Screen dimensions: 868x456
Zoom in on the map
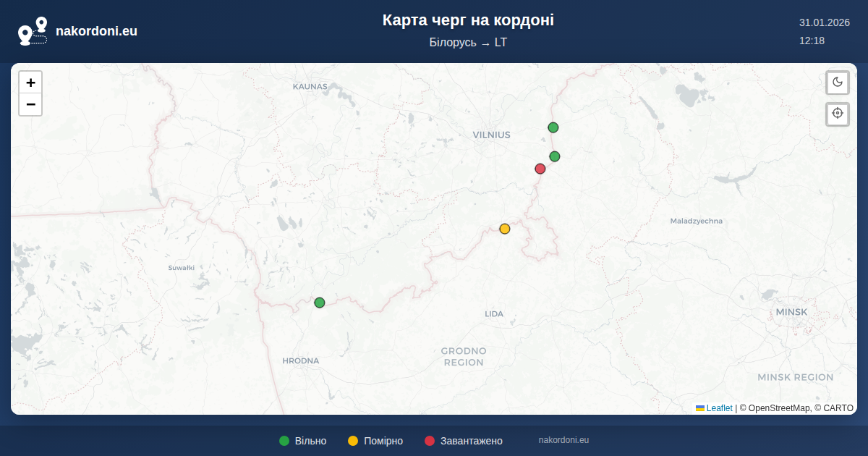point(30,83)
